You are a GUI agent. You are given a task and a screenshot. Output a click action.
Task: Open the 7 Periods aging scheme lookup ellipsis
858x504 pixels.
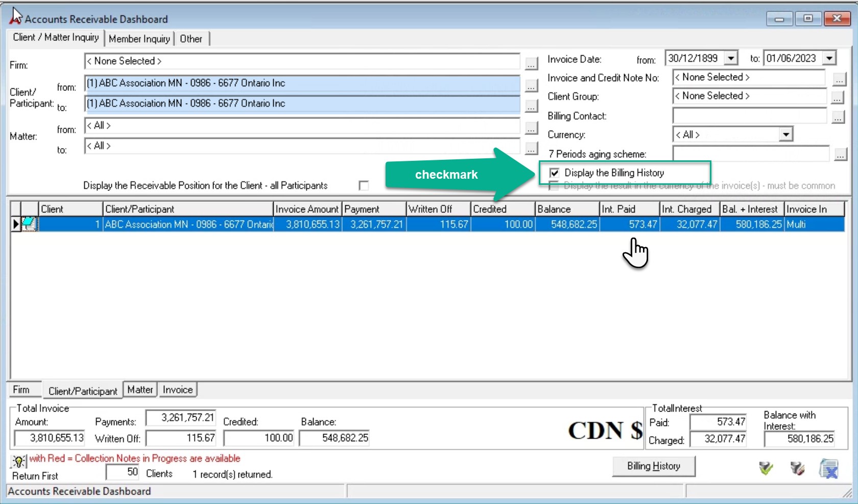(840, 154)
